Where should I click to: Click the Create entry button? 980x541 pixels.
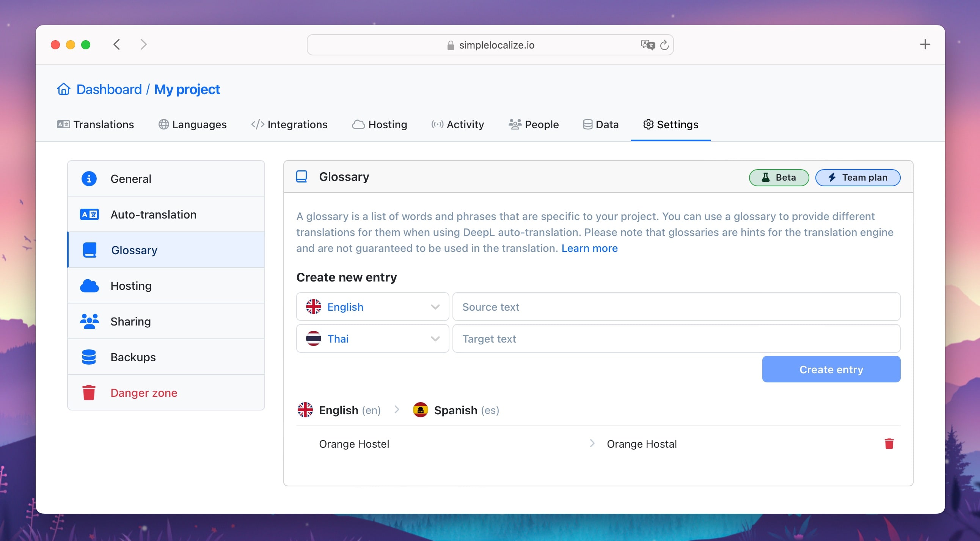point(831,370)
